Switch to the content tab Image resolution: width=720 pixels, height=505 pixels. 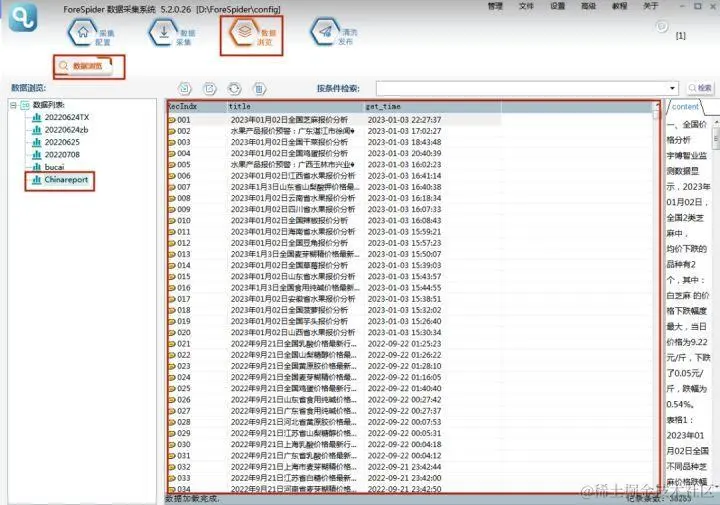(685, 107)
